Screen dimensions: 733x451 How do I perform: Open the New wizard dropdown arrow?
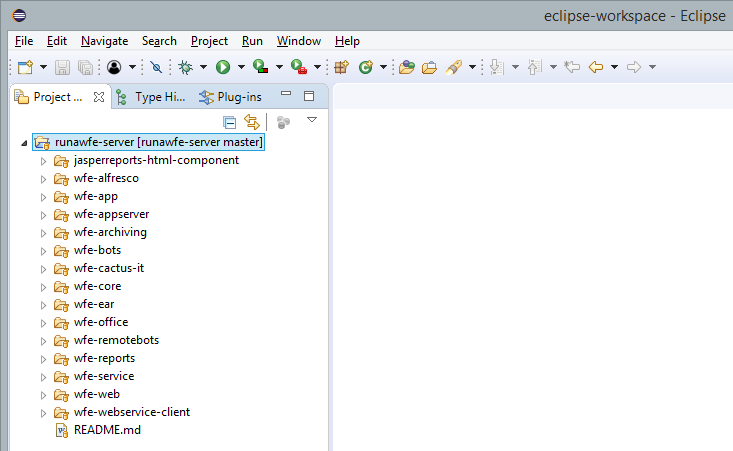point(43,67)
